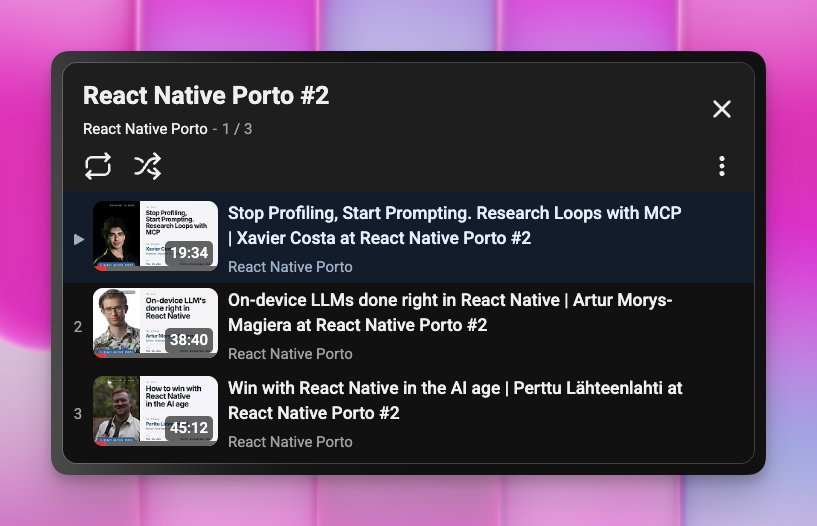Open React Native Porto channel link in header

coord(145,129)
